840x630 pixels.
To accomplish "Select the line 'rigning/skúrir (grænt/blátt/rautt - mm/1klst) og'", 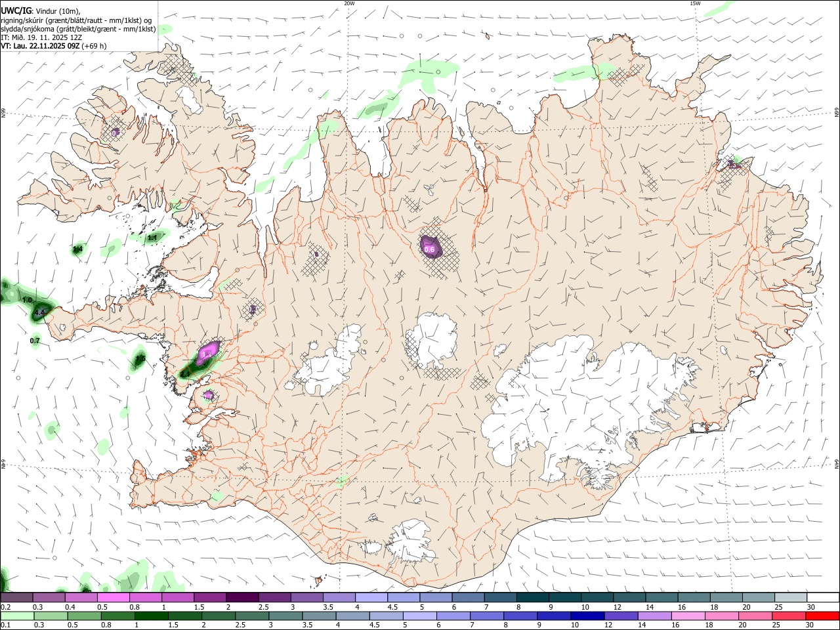I will click(x=75, y=20).
